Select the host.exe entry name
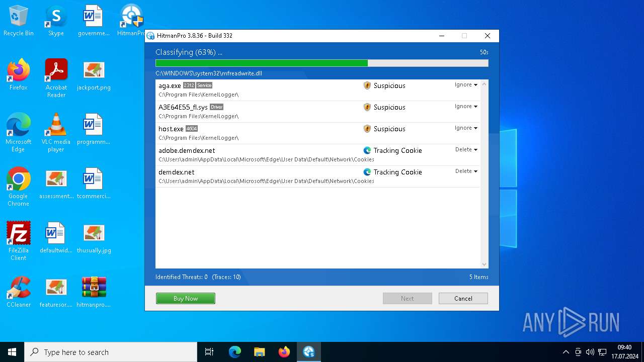 171,129
